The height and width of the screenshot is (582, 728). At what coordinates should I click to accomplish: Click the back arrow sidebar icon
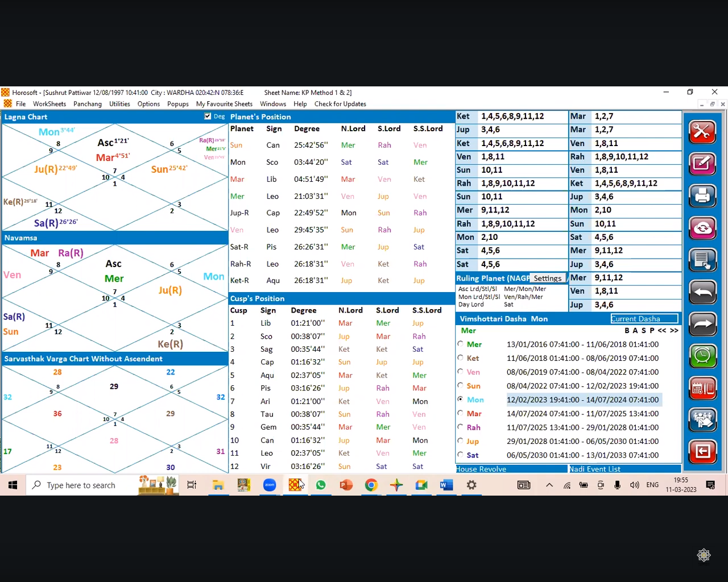[x=702, y=293]
